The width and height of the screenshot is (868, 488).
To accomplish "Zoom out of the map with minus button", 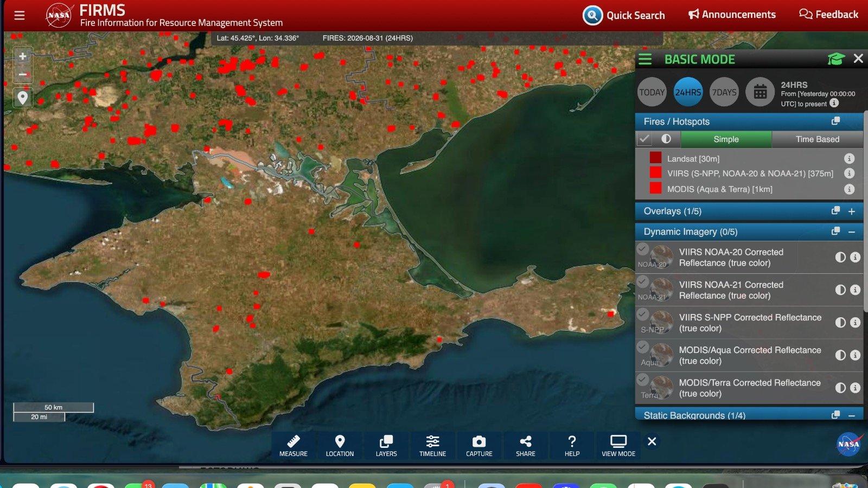I will point(23,74).
